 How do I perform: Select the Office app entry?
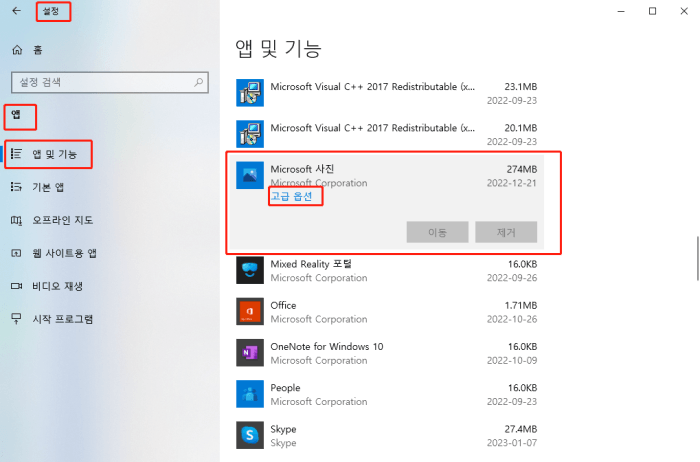[387, 311]
